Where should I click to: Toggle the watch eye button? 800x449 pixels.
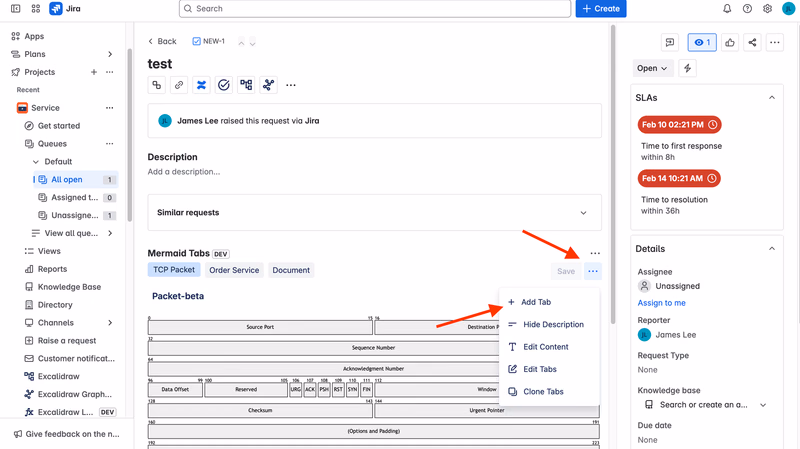click(x=702, y=42)
